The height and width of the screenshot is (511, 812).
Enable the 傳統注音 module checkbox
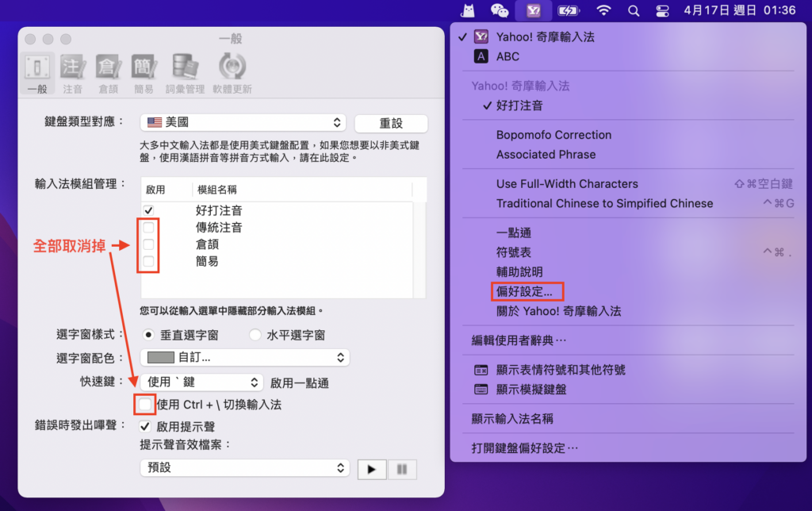coord(148,228)
